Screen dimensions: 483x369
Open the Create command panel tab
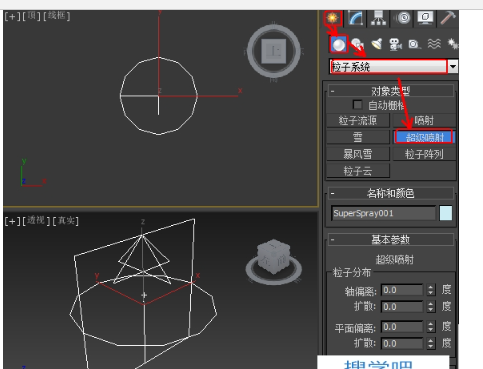point(332,18)
